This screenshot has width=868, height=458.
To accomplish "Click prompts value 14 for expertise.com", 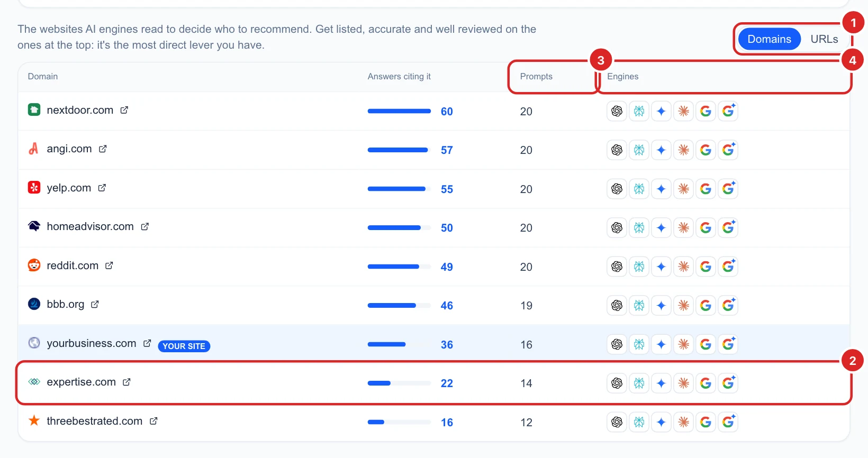I will point(526,383).
